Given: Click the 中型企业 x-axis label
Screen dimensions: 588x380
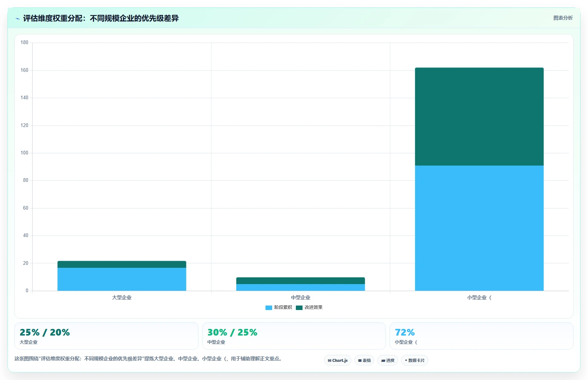Looking at the screenshot, I should click(301, 297).
